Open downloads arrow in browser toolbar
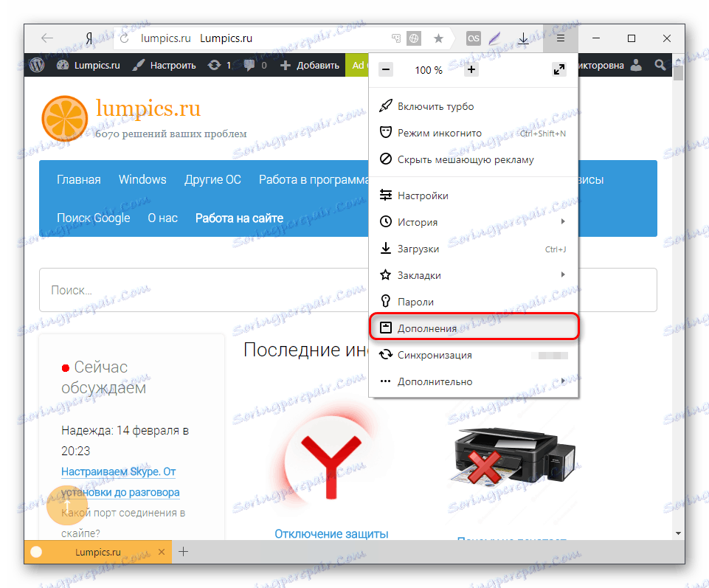This screenshot has width=709, height=588. 523,38
